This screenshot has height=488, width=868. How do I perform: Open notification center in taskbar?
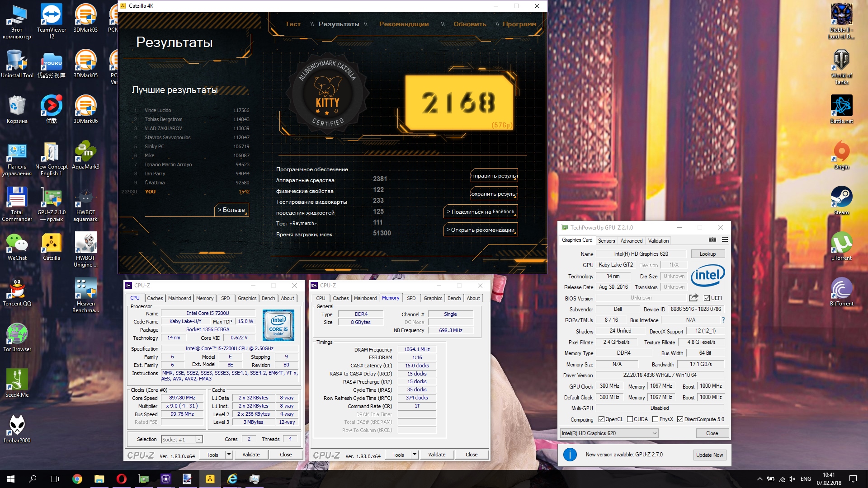pyautogui.click(x=853, y=479)
